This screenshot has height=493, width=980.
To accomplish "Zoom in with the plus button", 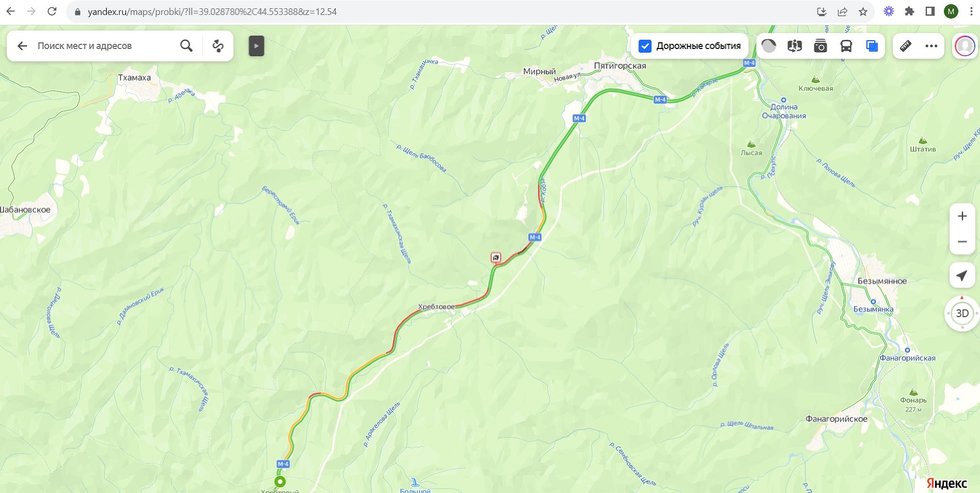I will (x=962, y=216).
